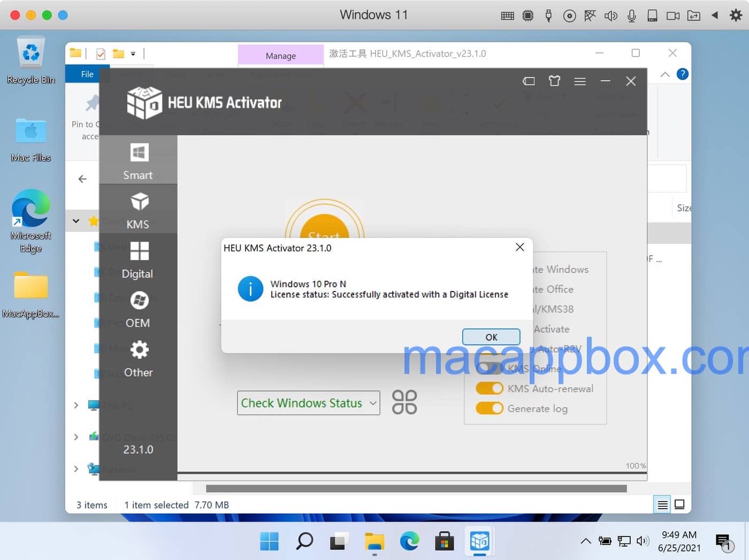Click the properties checkmark icon in title bar
749x560 pixels.
[x=101, y=53]
